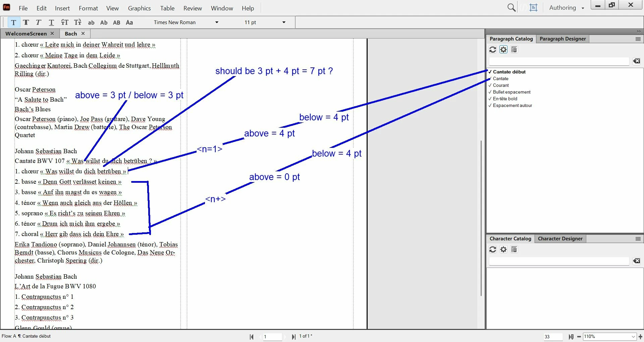Apply subscript formatting
Viewport: 644px width, 342px height.
click(x=77, y=22)
